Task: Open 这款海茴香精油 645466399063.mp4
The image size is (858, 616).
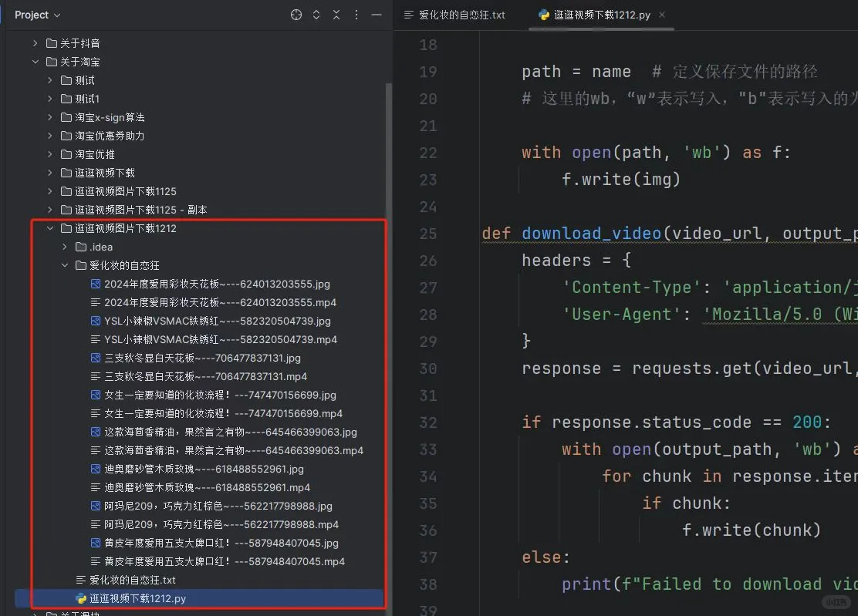Action: point(234,450)
